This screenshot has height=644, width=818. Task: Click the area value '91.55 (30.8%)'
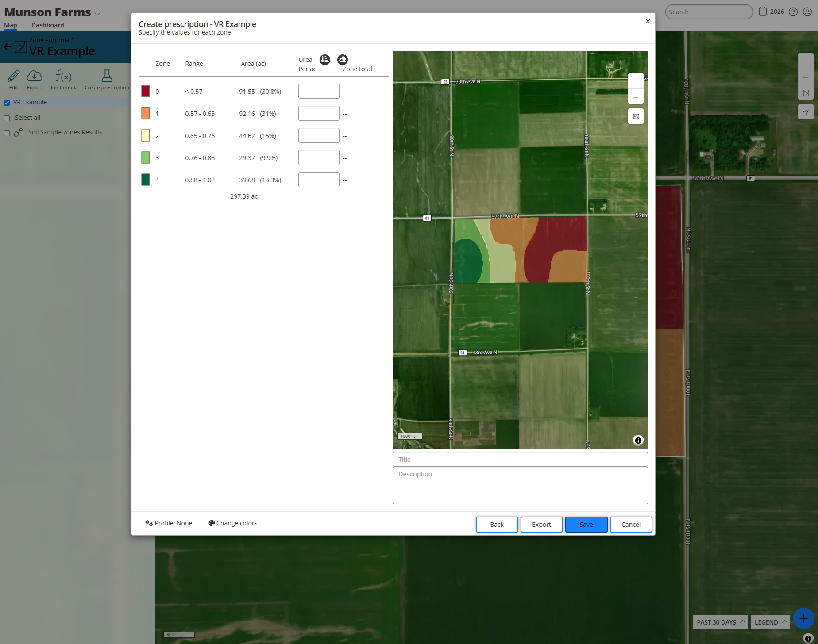click(260, 92)
